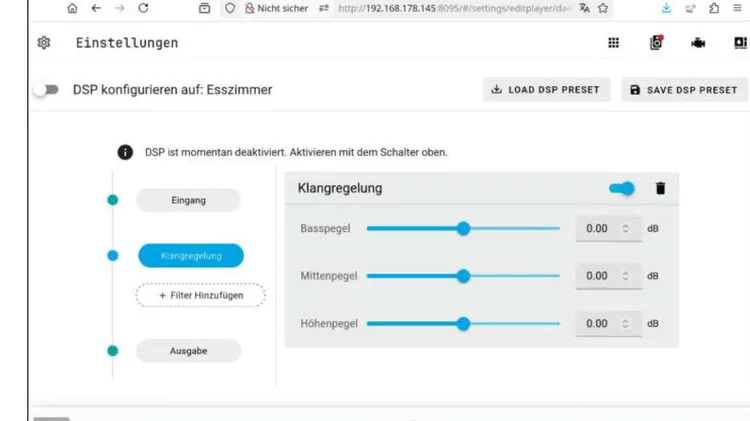The width and height of the screenshot is (750, 421).
Task: Delete Klangregelung filter with trash icon
Action: (660, 188)
